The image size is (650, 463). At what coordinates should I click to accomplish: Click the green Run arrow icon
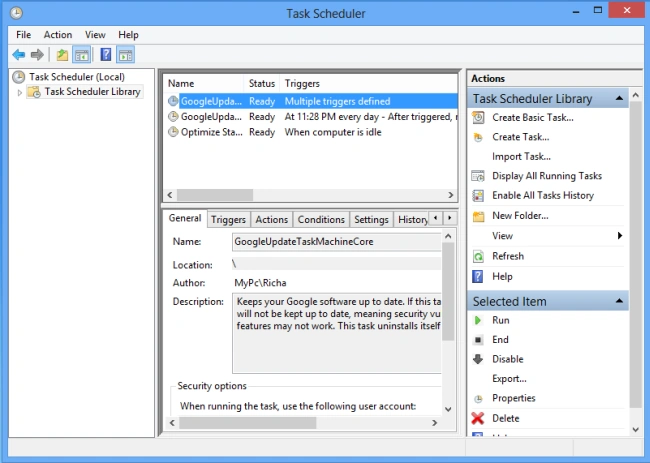[x=478, y=320]
